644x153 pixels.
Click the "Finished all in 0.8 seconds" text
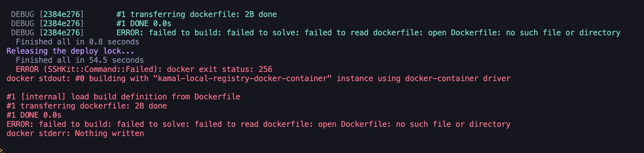pyautogui.click(x=77, y=42)
